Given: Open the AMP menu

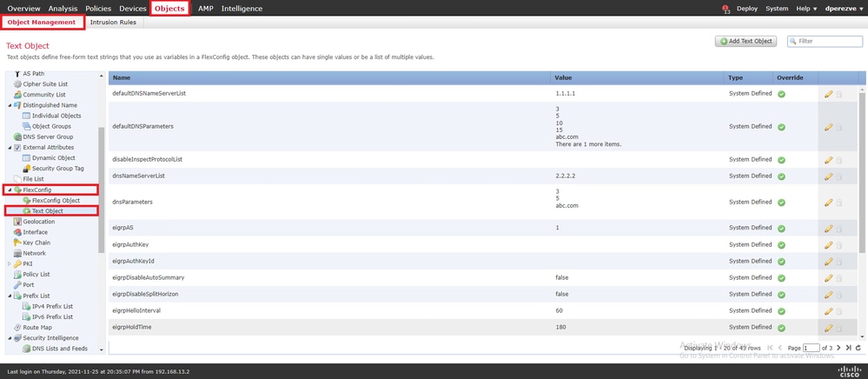Looking at the screenshot, I should coord(205,9).
